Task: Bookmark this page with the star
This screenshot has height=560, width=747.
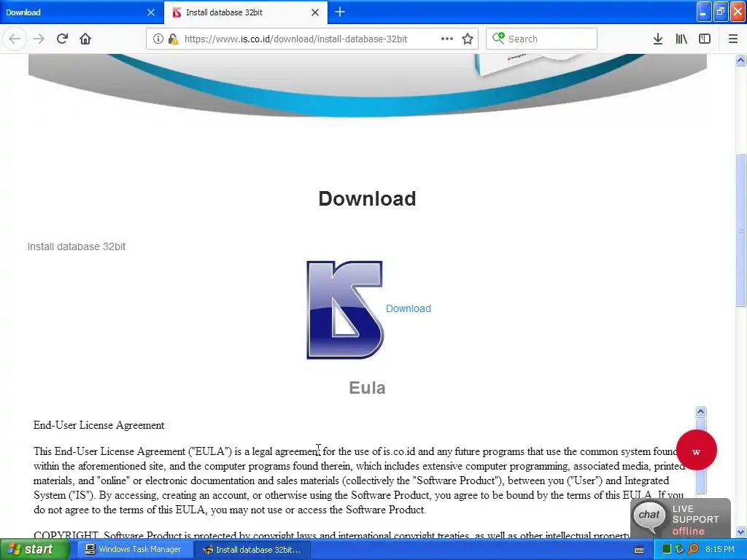Action: click(x=468, y=39)
